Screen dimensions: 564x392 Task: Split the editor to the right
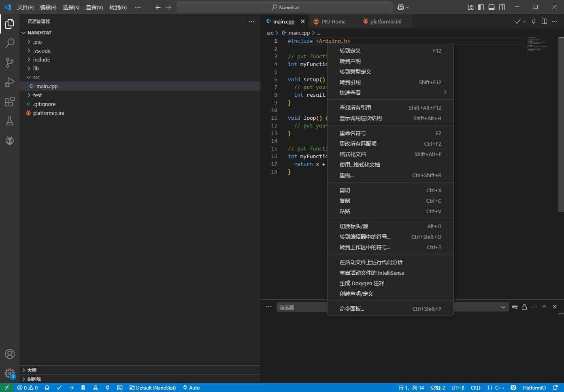(x=544, y=21)
